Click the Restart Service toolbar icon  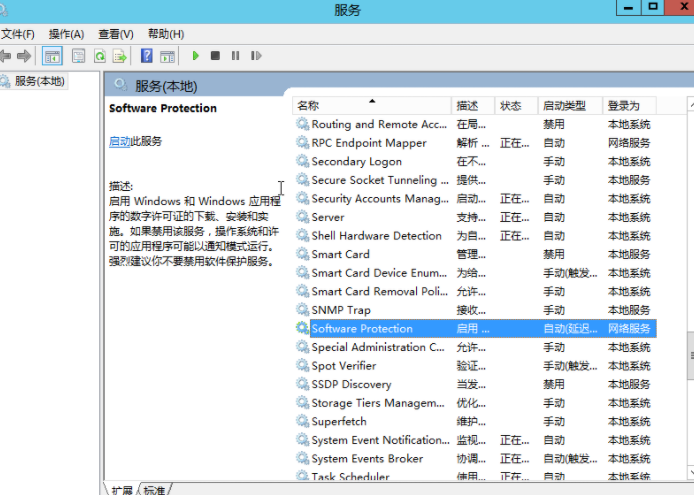(x=256, y=56)
